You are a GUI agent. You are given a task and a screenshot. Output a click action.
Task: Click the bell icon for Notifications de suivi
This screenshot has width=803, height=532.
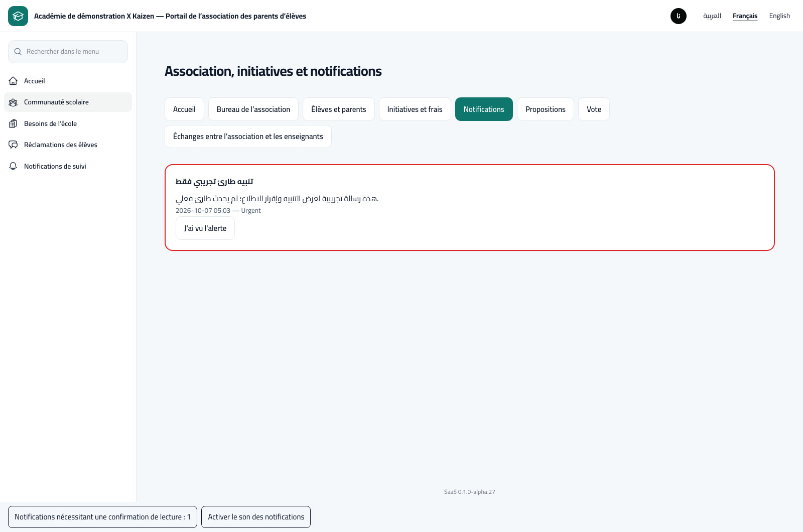[x=13, y=166]
